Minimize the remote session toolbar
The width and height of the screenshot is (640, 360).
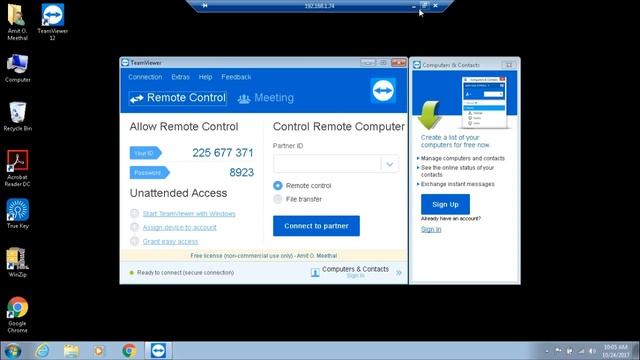[x=413, y=6]
